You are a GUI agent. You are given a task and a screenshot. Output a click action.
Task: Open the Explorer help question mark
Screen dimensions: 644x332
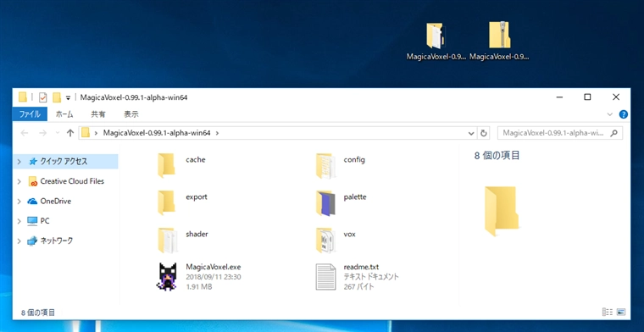point(623,114)
